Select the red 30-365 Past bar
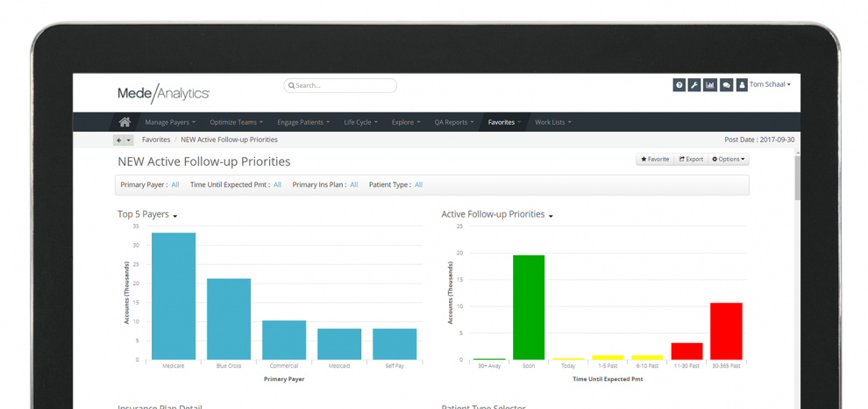The image size is (868, 409). coord(726,332)
